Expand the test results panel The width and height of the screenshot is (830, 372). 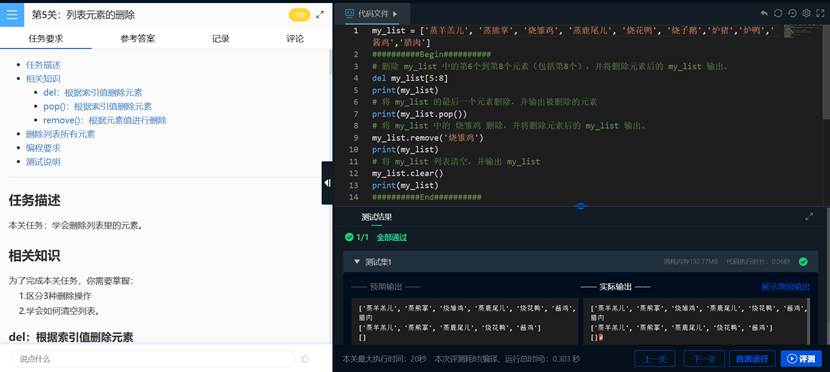[809, 216]
